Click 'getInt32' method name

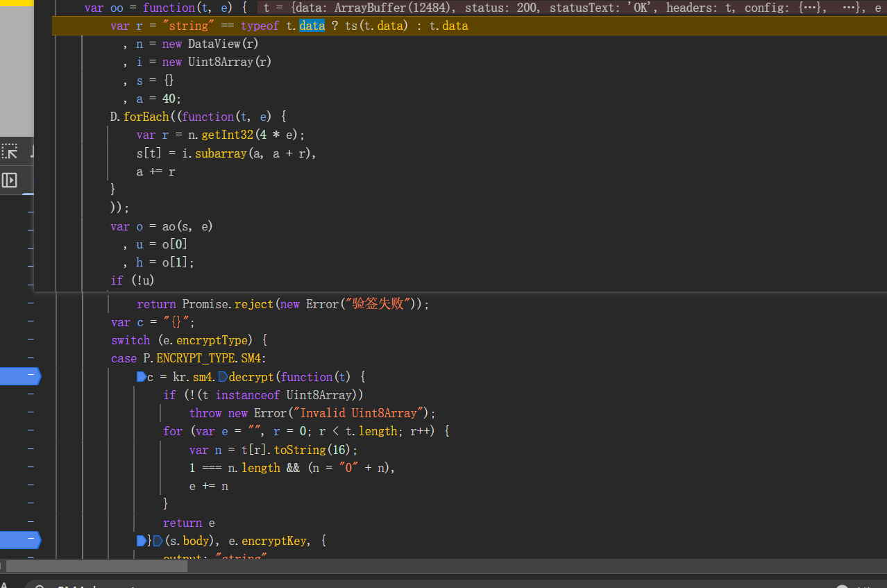pyautogui.click(x=228, y=135)
